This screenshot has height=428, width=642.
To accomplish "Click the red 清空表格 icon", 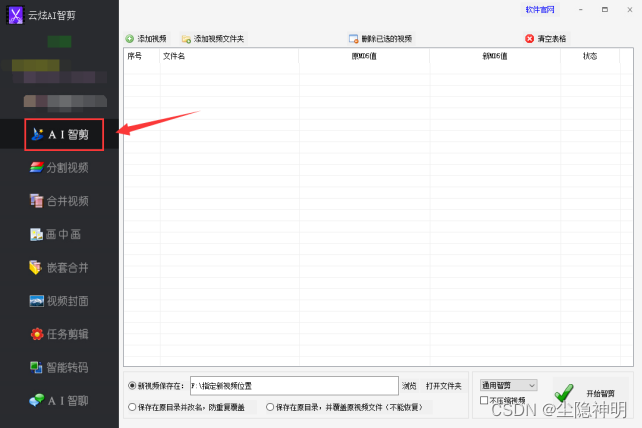I will [529, 38].
